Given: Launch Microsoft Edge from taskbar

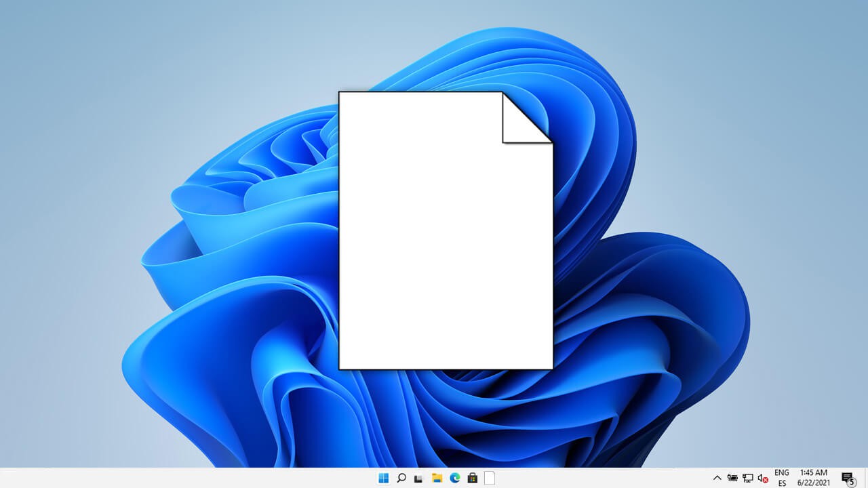Looking at the screenshot, I should pos(454,478).
